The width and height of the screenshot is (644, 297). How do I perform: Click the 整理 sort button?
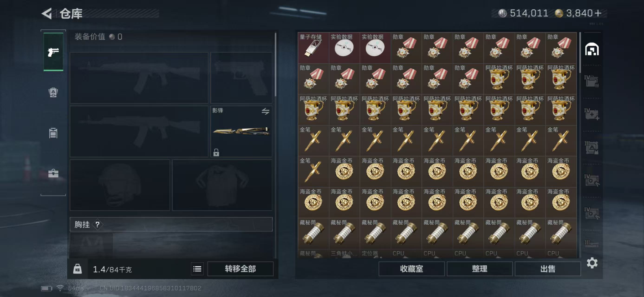479,269
